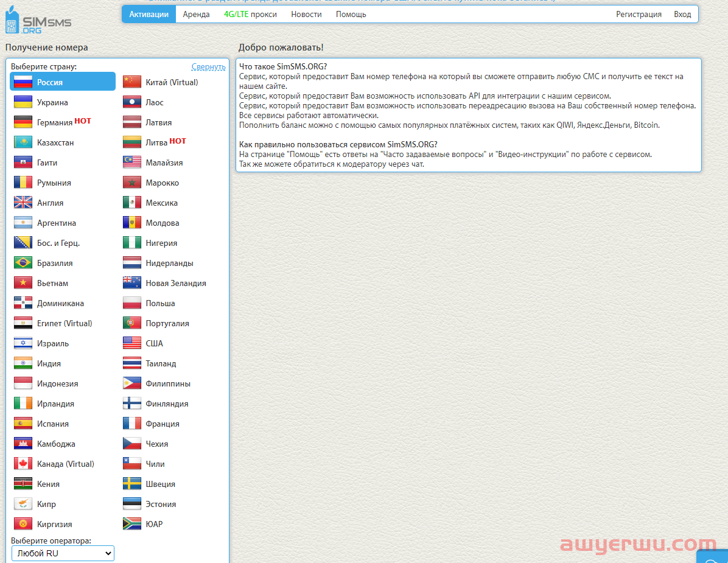Click the Argentina flag icon
This screenshot has height=563, width=728.
23,223
